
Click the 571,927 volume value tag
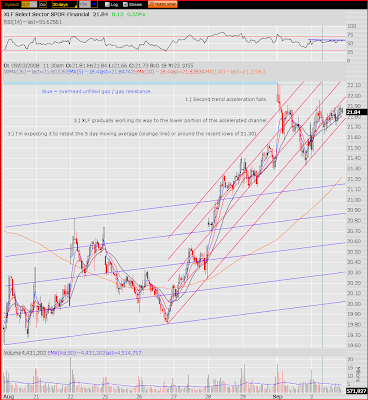356,391
